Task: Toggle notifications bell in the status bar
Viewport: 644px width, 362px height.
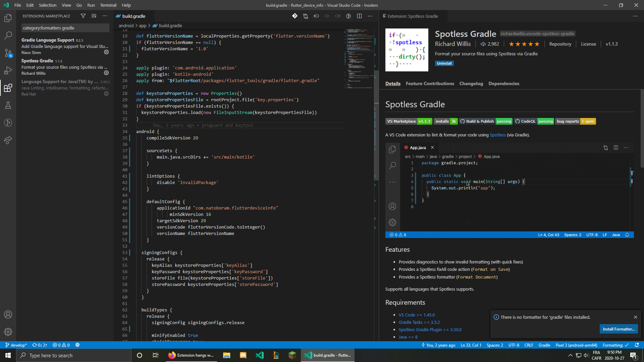Action: 637,345
